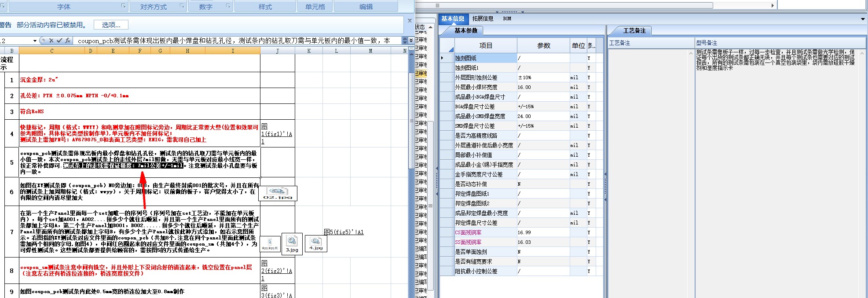Select column M header

[x=370, y=51]
